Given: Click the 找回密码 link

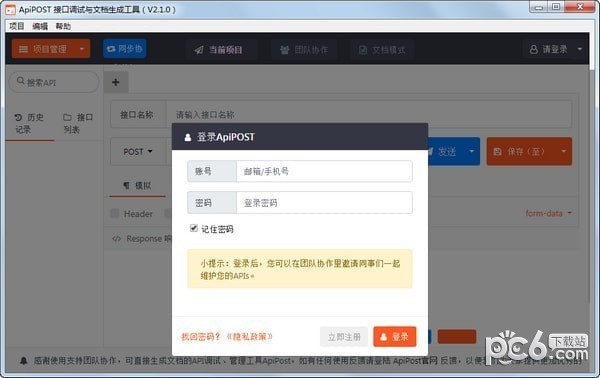Looking at the screenshot, I should coord(200,337).
